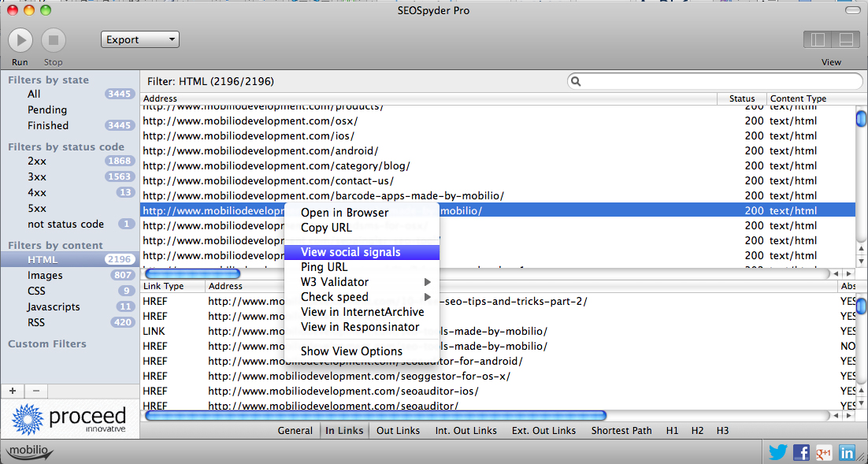Start crawl with Run button

[x=20, y=40]
